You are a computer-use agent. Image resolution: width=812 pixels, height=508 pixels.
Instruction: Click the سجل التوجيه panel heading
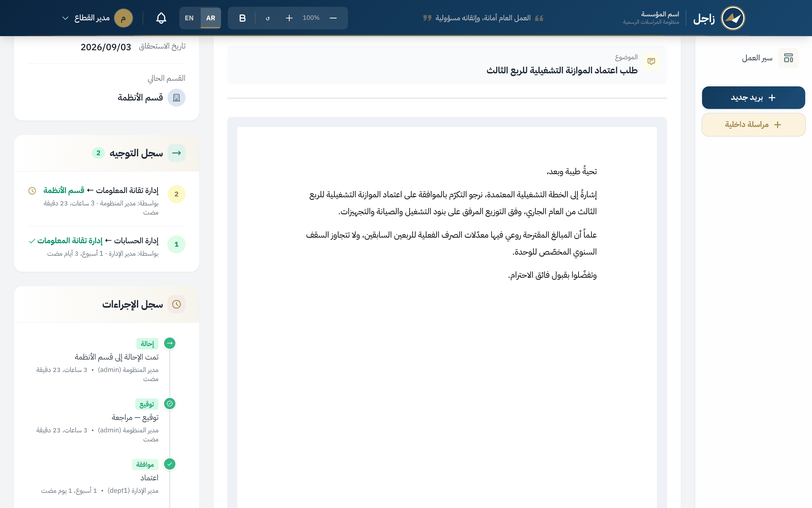click(136, 153)
